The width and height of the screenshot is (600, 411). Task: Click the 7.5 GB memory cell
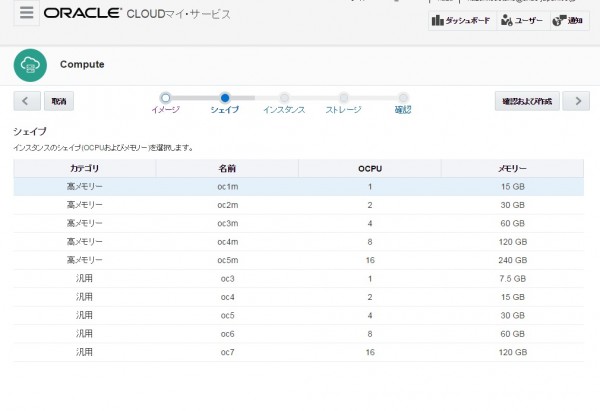coord(512,279)
